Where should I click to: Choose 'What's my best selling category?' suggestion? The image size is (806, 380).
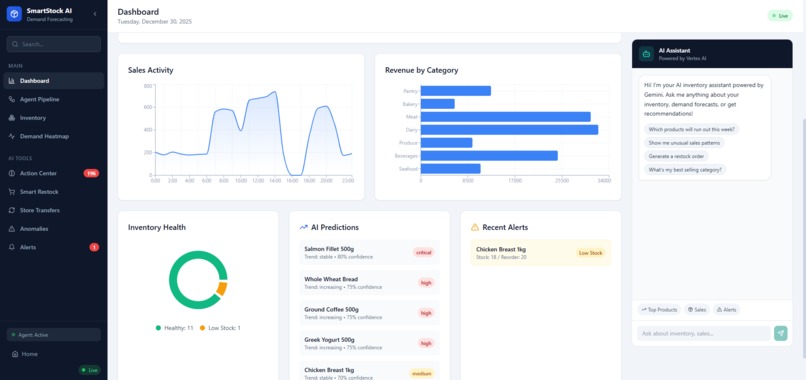(685, 169)
